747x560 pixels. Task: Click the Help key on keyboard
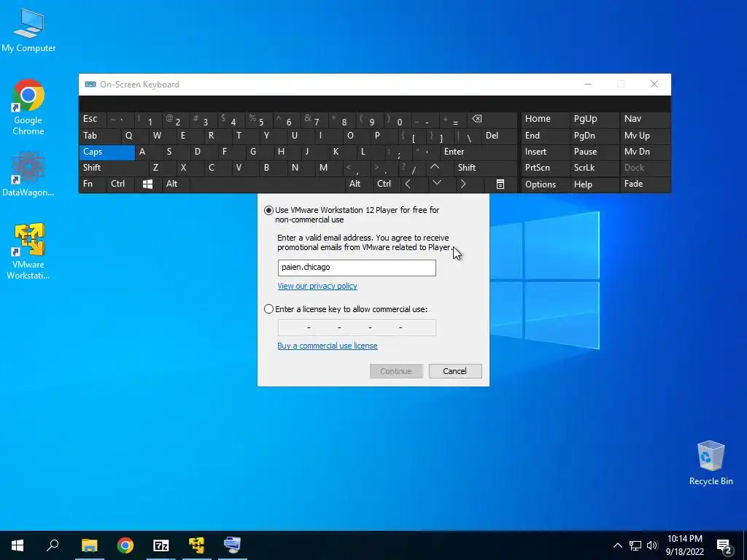594,184
